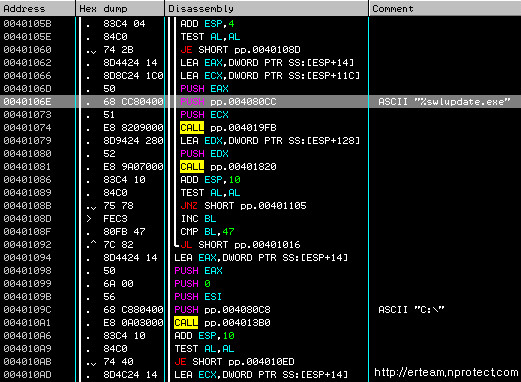
Task: Select the TEST AL,AL line at 0040105E
Action: [210, 37]
